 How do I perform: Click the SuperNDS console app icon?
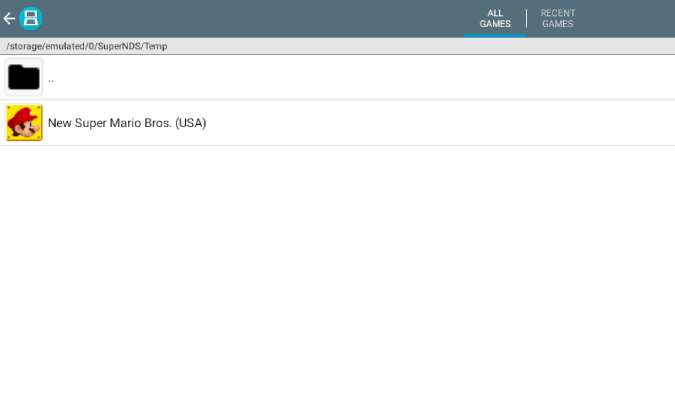point(31,19)
